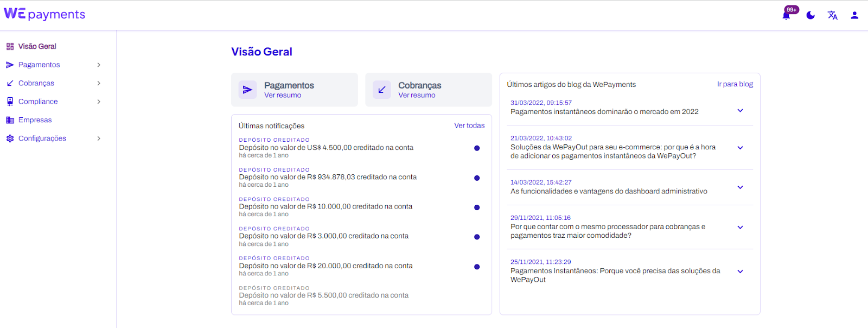This screenshot has height=328, width=868.
Task: Click Ver todas notifications link
Action: [469, 125]
